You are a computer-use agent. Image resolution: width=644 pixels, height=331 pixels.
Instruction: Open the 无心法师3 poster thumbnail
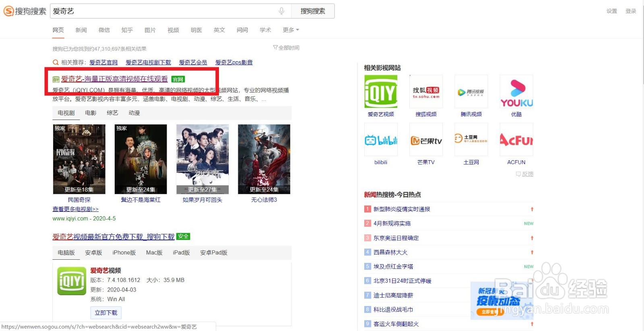(264, 159)
